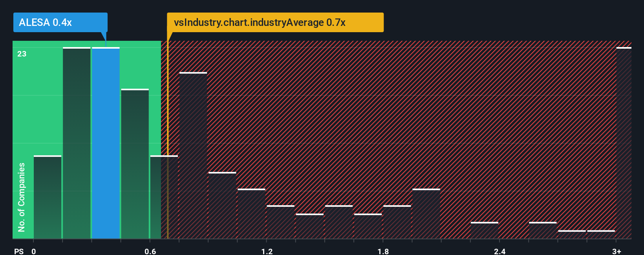Image resolution: width=644 pixels, height=255 pixels.
Task: Select the tall hatched bar right of the average line
Action: coord(193,155)
